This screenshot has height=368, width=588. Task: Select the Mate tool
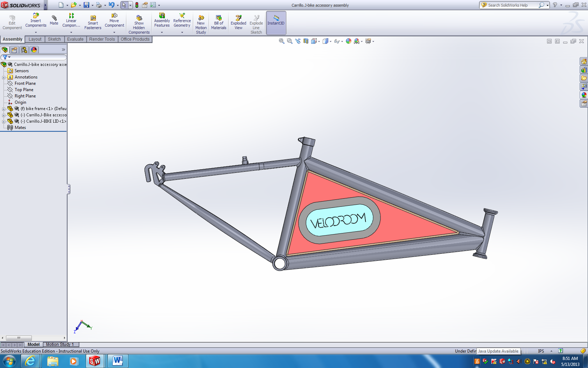[54, 20]
